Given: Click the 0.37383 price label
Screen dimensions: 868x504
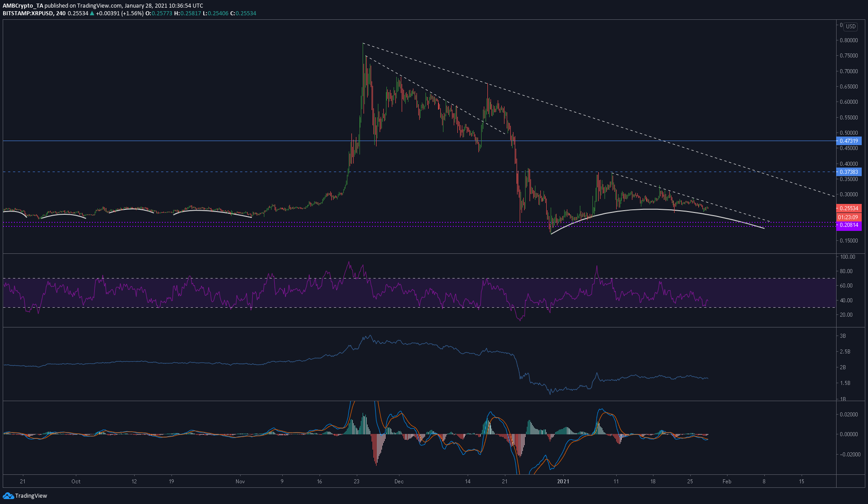Looking at the screenshot, I should point(849,172).
